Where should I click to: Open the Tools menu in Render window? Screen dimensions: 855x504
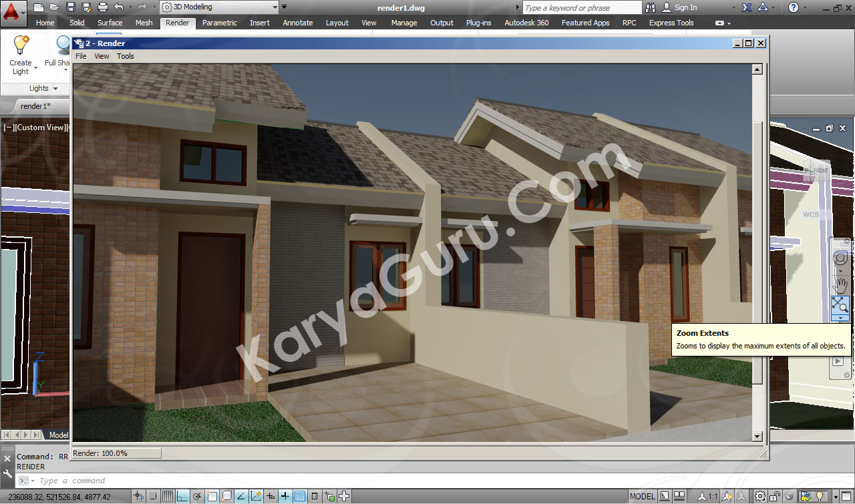[126, 56]
